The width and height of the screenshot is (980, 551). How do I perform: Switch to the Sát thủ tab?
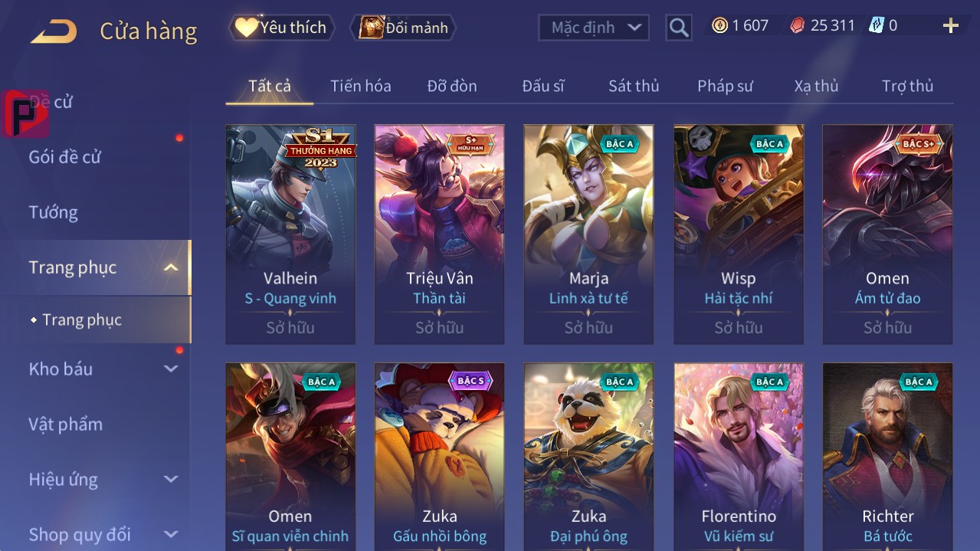coord(634,86)
